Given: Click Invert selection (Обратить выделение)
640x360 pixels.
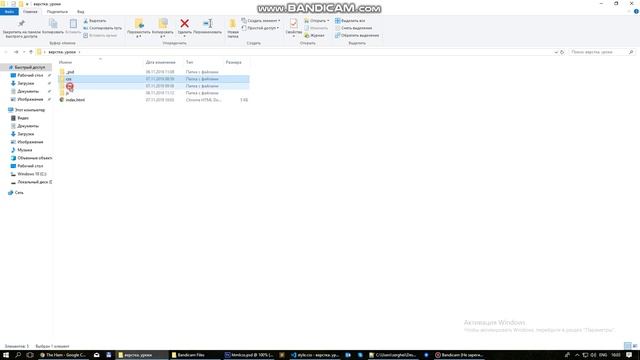Looking at the screenshot, I should [x=357, y=36].
